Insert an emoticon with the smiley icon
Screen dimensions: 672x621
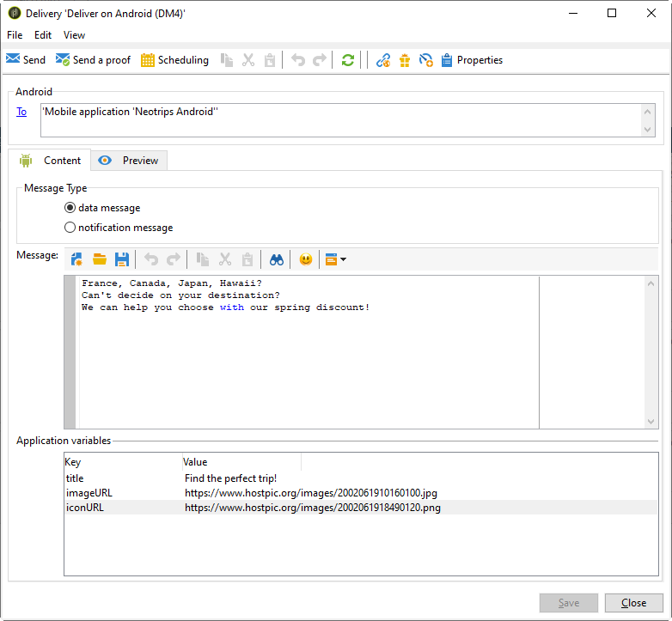(x=305, y=259)
